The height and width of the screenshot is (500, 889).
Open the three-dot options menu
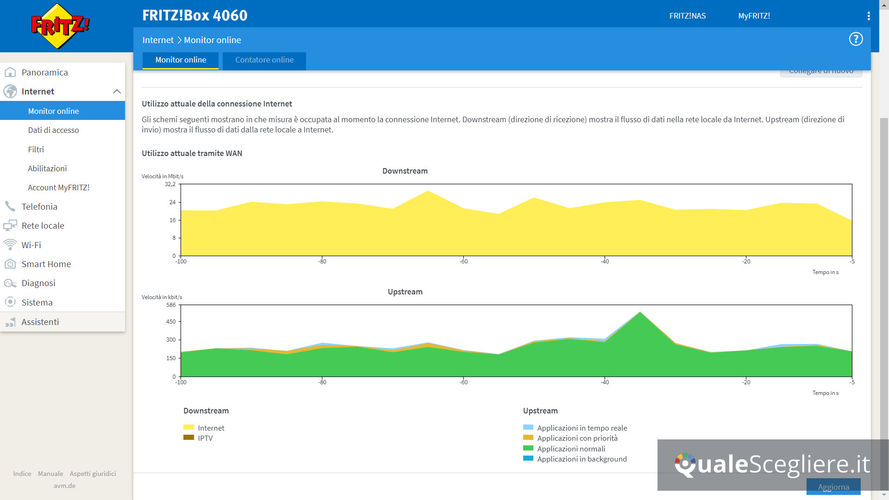point(868,16)
